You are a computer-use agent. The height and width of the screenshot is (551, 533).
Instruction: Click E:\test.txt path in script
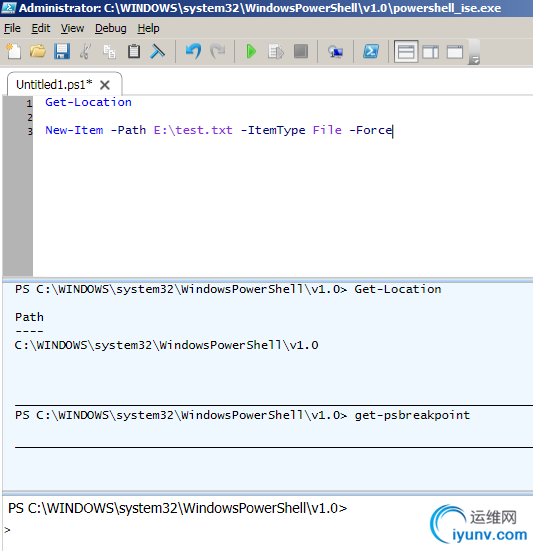click(x=193, y=130)
